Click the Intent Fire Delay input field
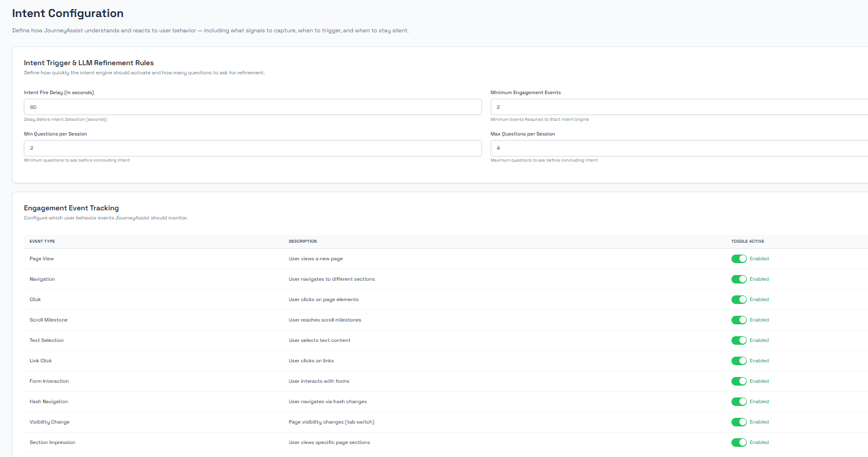This screenshot has height=457, width=868. (253, 107)
